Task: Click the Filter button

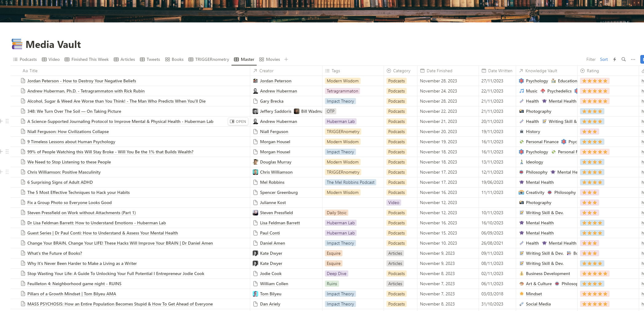Action: pos(591,59)
